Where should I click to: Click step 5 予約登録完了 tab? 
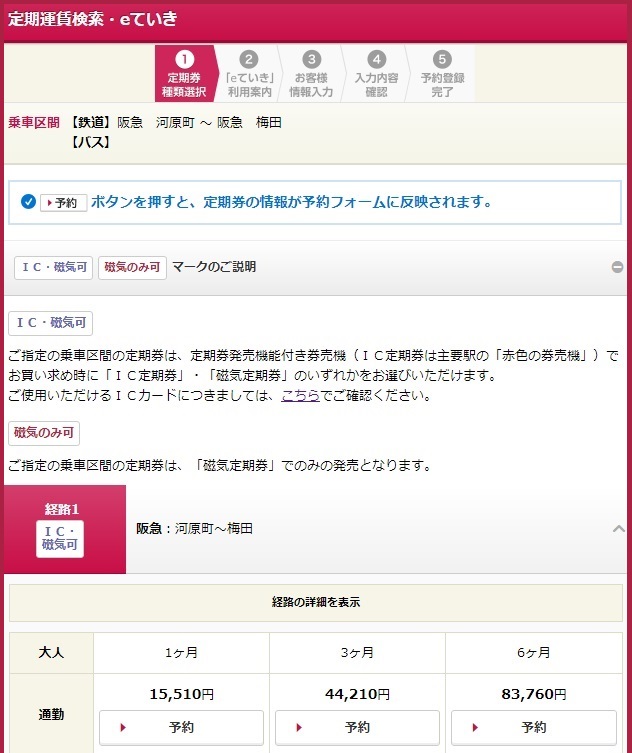[442, 73]
